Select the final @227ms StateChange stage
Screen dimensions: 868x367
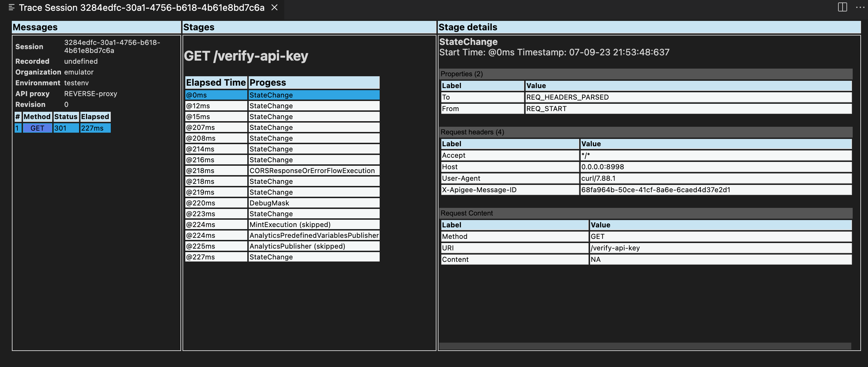[x=282, y=257]
